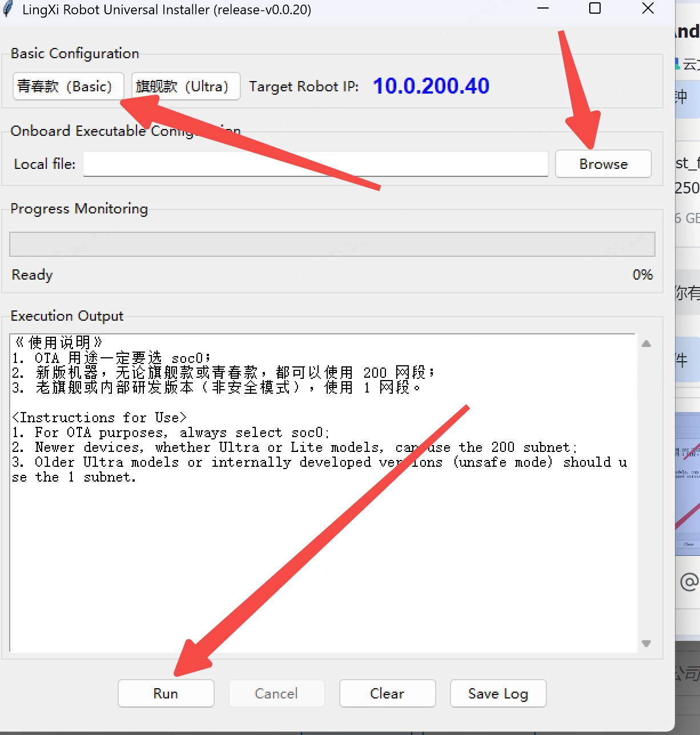The height and width of the screenshot is (735, 700).
Task: Click the @ icon in background window
Action: tap(690, 581)
